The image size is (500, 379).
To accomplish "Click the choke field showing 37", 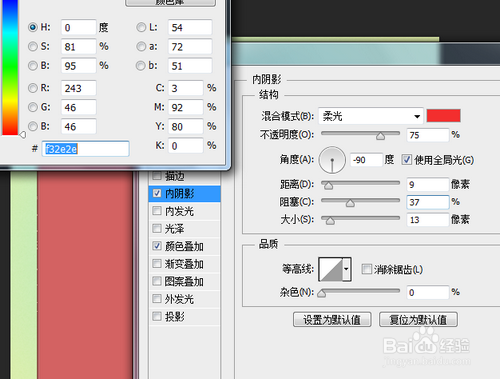I will 428,202.
